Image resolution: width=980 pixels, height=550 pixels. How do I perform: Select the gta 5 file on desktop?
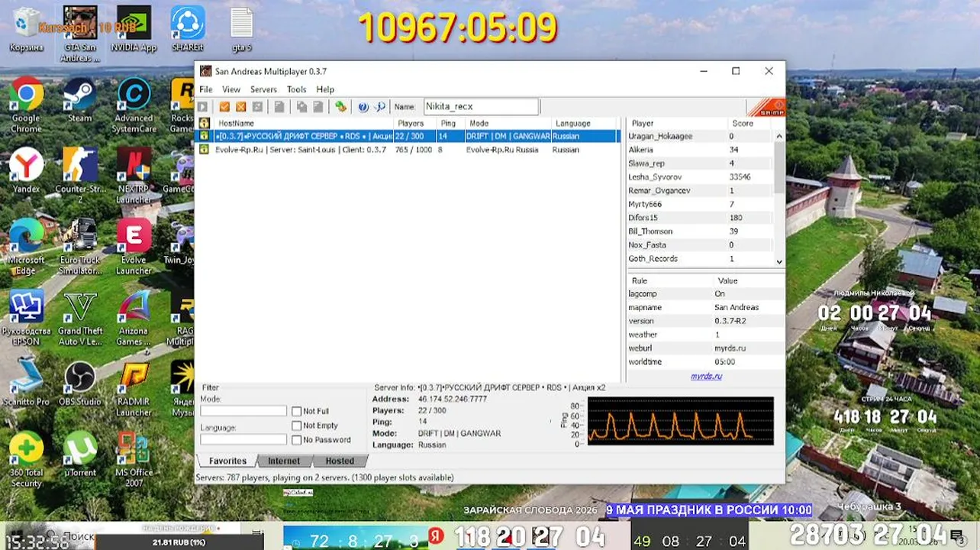(241, 30)
